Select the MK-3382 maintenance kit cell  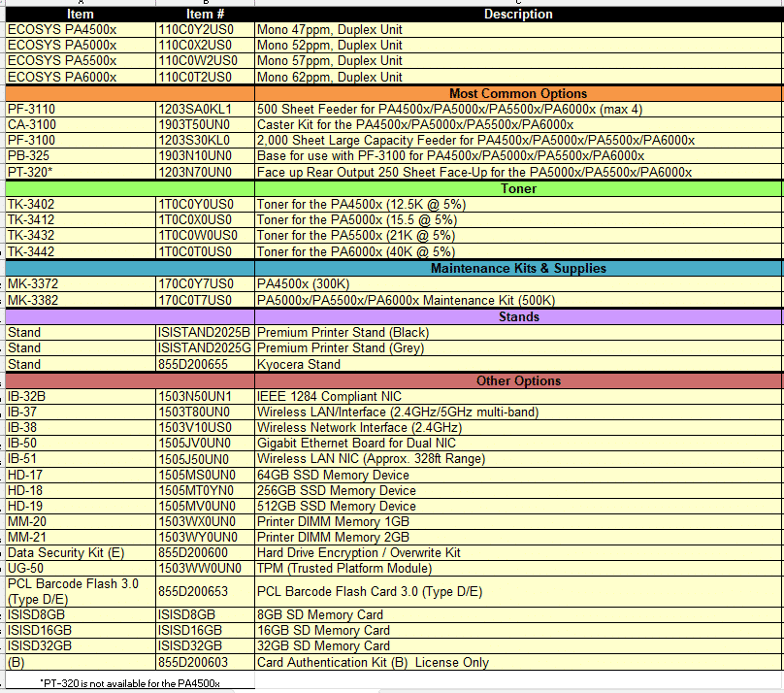pyautogui.click(x=31, y=300)
